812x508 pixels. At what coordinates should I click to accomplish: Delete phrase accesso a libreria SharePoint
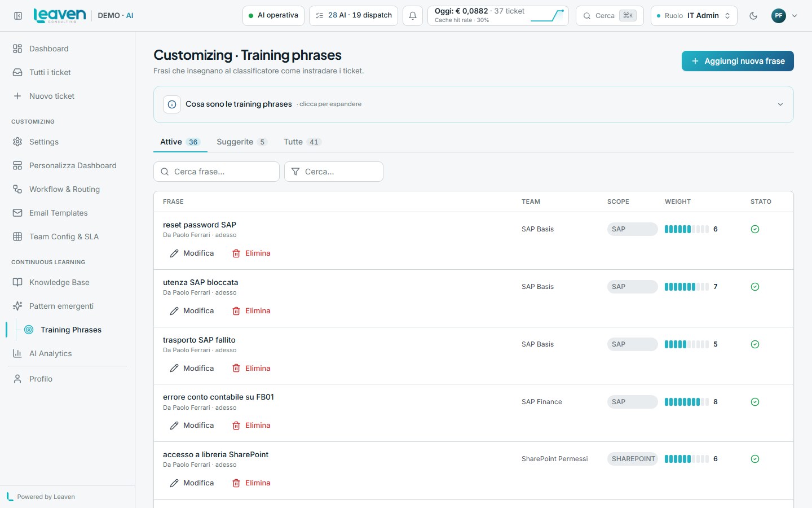[x=251, y=483]
